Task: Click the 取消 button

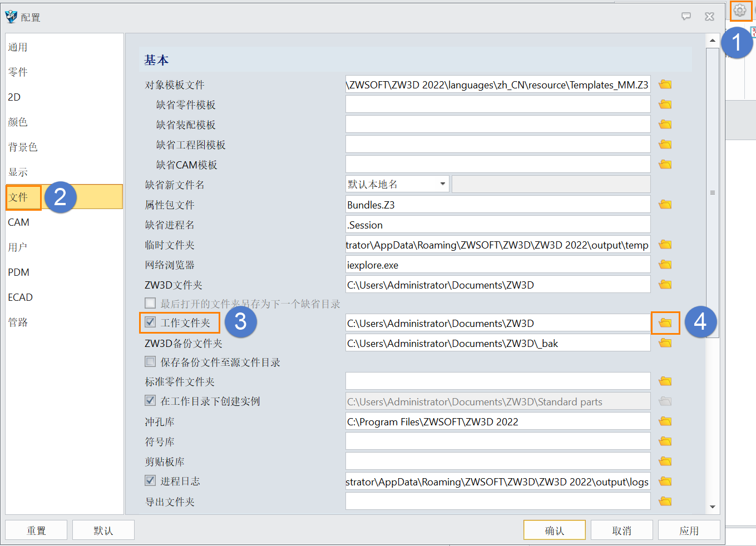Action: click(622, 530)
